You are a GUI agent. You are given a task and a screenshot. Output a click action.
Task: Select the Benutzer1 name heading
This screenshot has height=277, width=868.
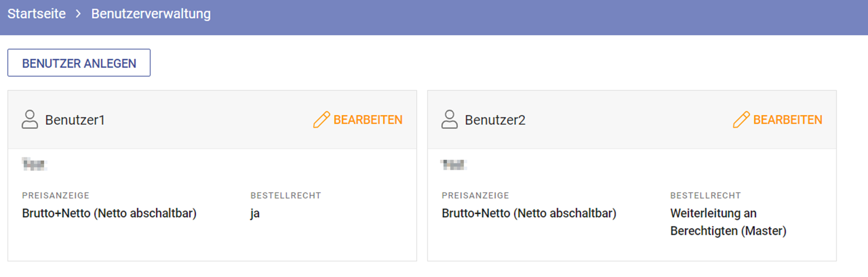click(x=75, y=120)
